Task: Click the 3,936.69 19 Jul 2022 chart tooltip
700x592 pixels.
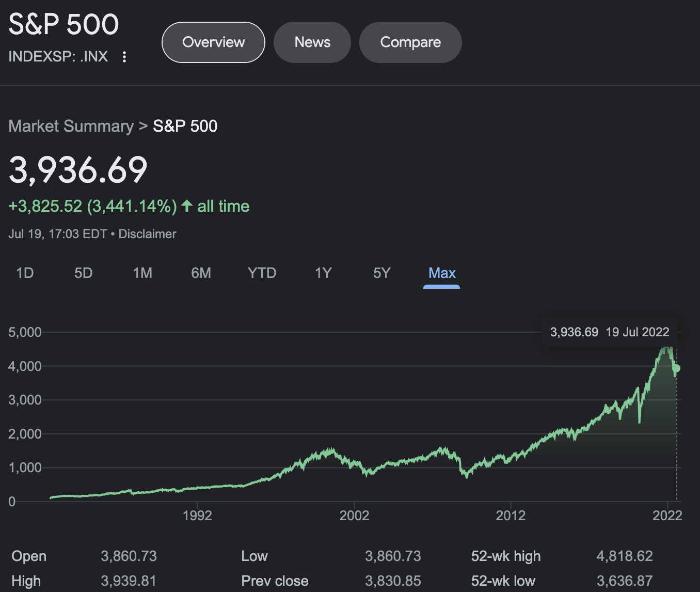Action: click(x=610, y=332)
